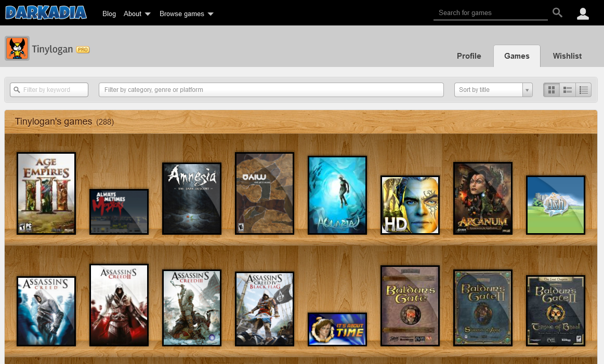Switch to grid shelf view

552,90
